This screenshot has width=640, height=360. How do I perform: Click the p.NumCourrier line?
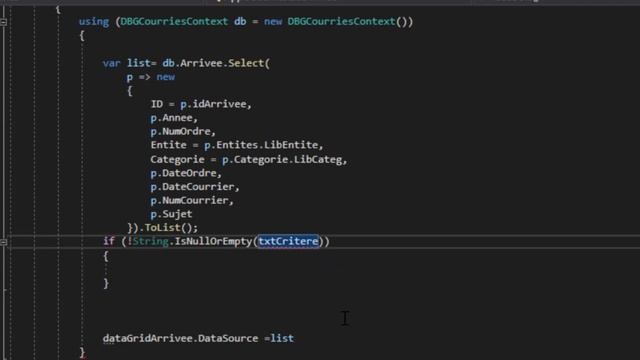coord(192,200)
